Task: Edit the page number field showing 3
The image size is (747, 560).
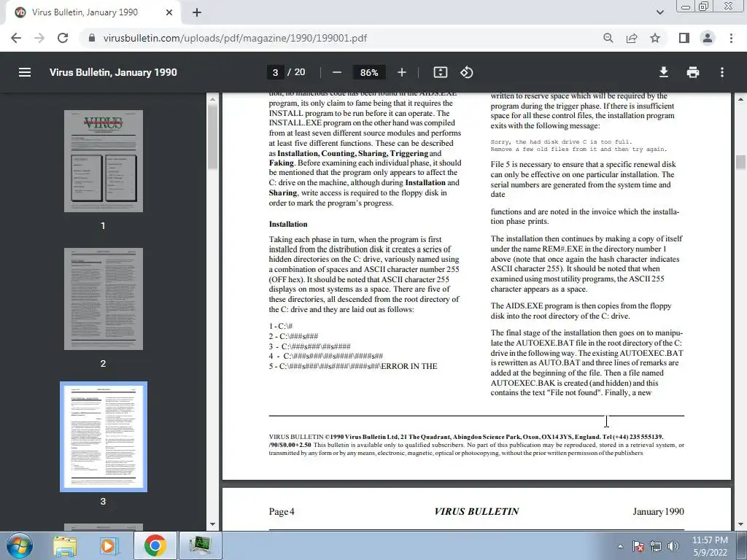Action: 275,72
